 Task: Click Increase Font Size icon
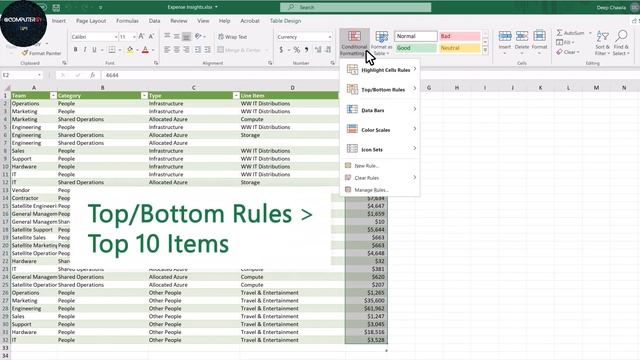(x=141, y=36)
